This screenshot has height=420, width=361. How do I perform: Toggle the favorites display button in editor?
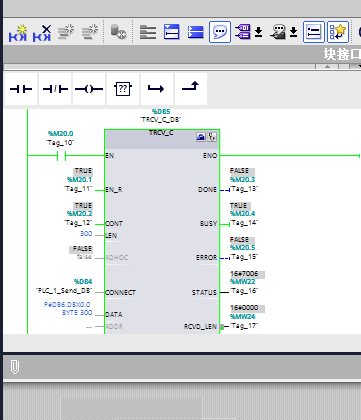pos(338,32)
